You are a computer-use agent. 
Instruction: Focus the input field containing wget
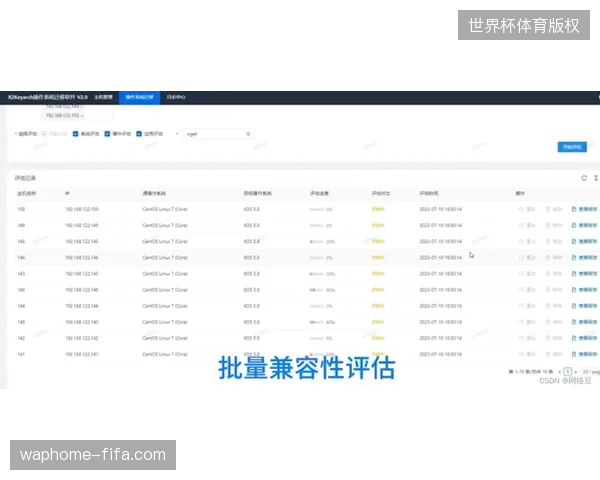tap(218, 134)
